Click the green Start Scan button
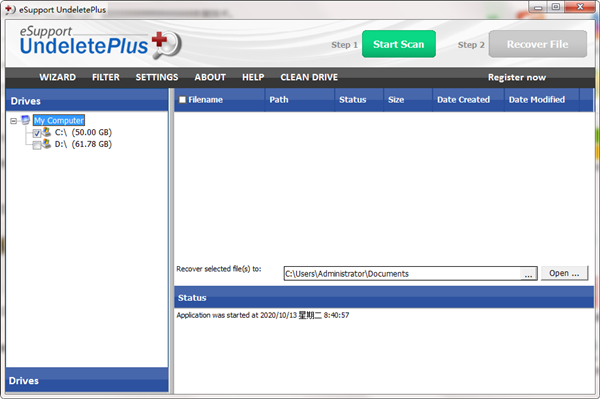This screenshot has width=600, height=399. pos(399,44)
